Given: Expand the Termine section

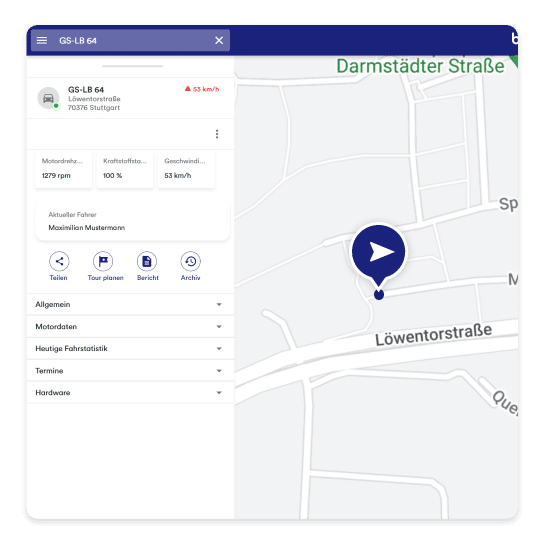Looking at the screenshot, I should click(130, 371).
